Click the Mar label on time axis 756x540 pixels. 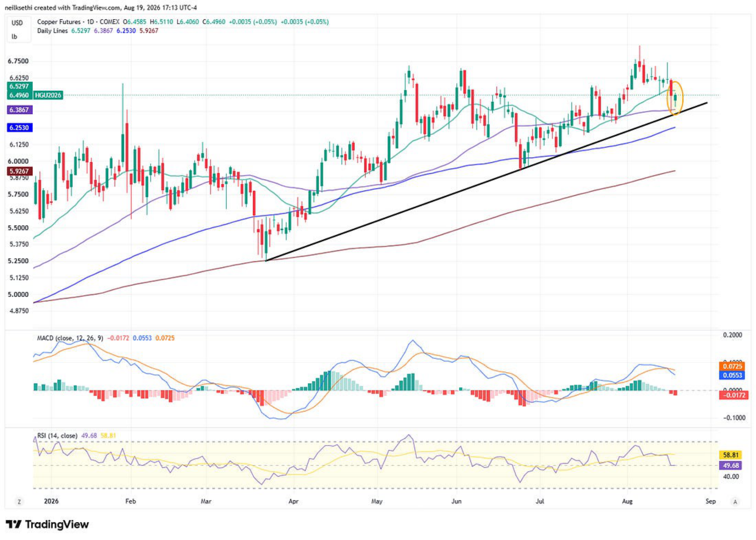pos(206,501)
